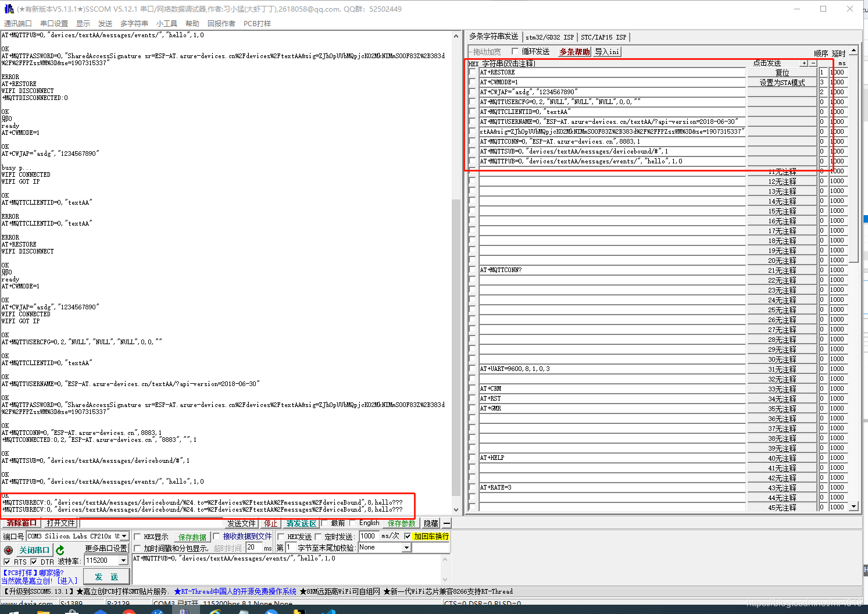Toggle DTR checkbox
The height and width of the screenshot is (614, 868).
pyautogui.click(x=34, y=562)
